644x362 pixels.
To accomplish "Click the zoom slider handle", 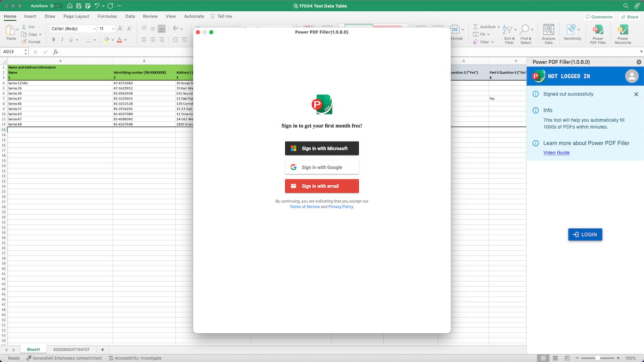I will pyautogui.click(x=597, y=358).
